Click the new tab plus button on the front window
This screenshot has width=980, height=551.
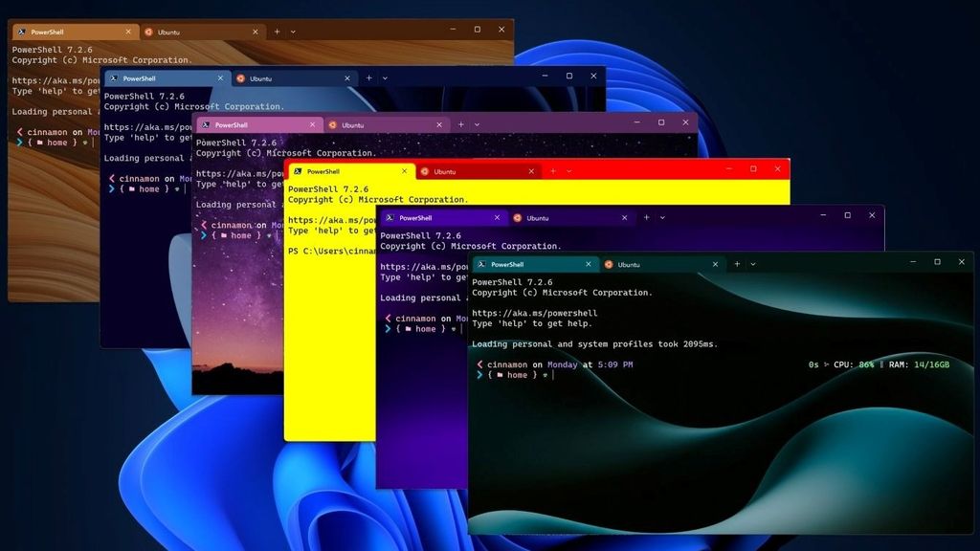[736, 263]
